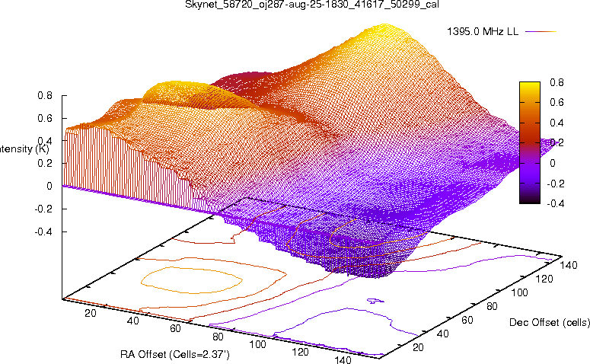Screen dimensions: 590x364
Task: Click the color bar label -0.4
Action: (x=555, y=203)
